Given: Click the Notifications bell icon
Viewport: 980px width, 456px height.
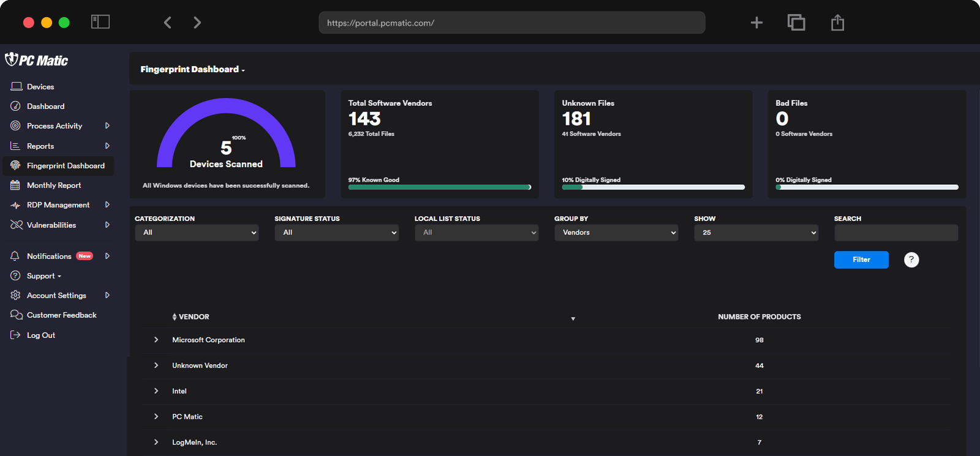Looking at the screenshot, I should coord(15,256).
